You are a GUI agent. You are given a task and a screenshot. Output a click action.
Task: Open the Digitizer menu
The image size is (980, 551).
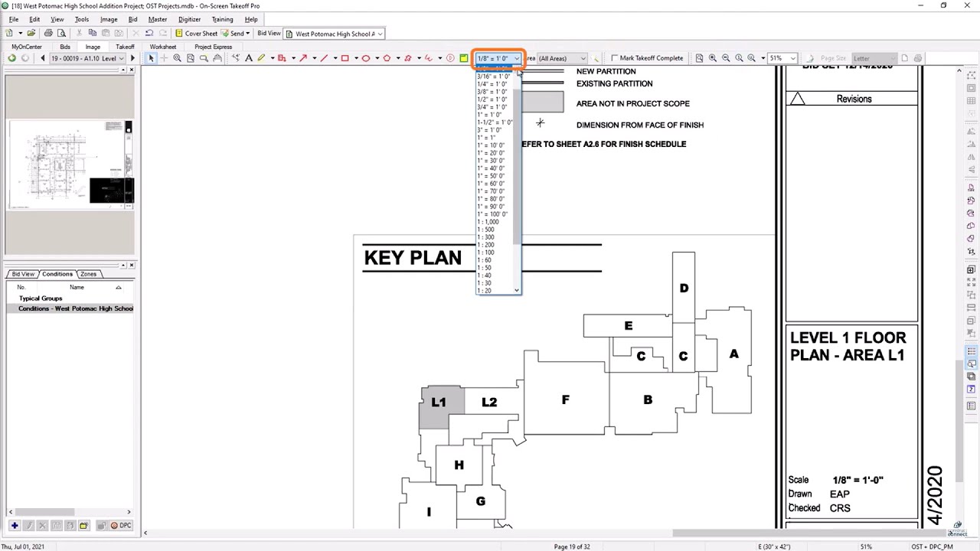click(x=189, y=19)
